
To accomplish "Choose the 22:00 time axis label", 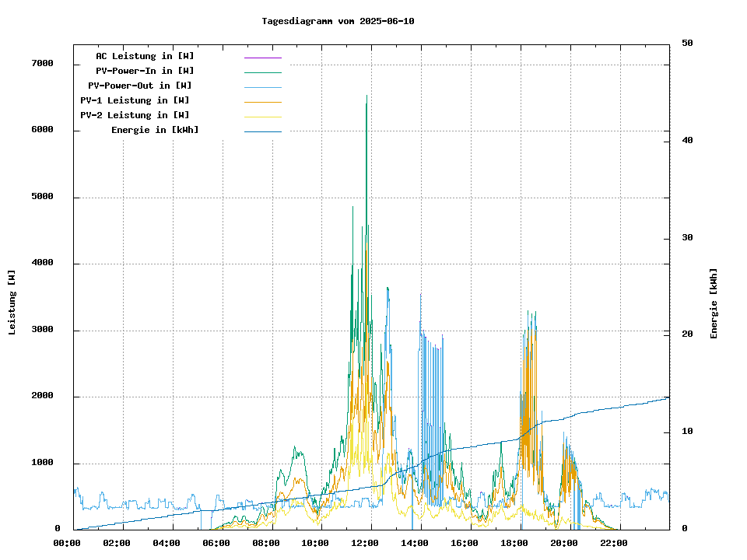I will 615,543.
